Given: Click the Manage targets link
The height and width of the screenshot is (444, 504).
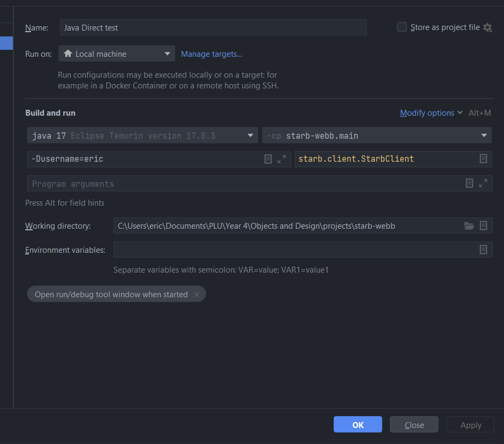Looking at the screenshot, I should [212, 54].
